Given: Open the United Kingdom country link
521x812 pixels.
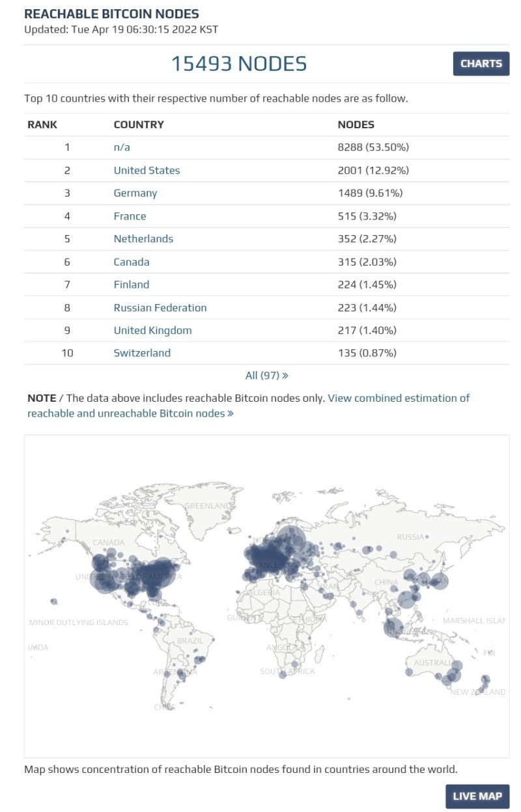Looking at the screenshot, I should click(x=152, y=330).
